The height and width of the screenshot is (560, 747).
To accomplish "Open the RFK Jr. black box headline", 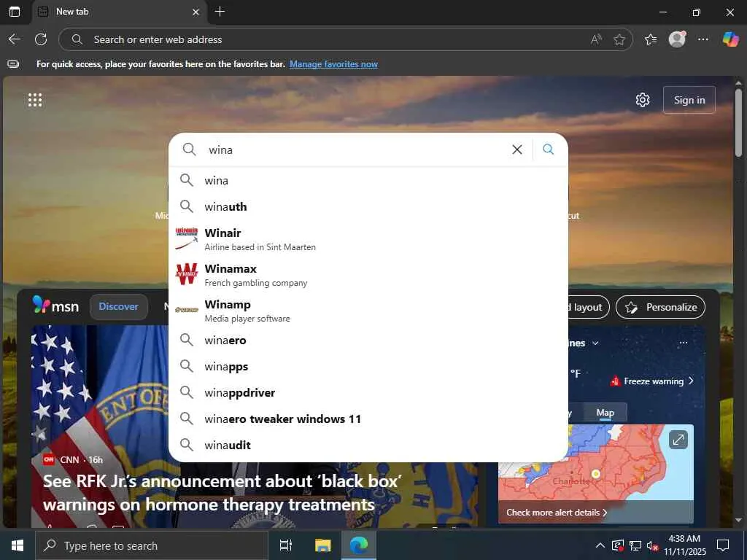I will [x=222, y=493].
